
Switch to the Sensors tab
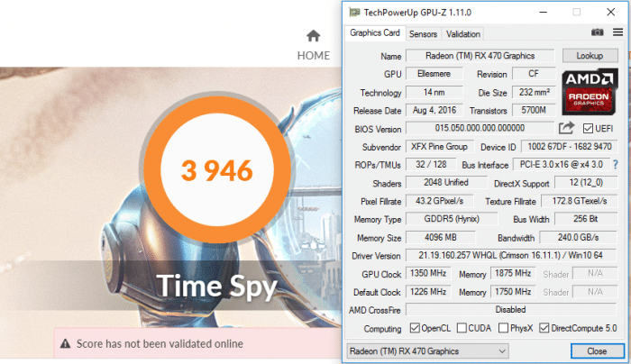click(x=423, y=34)
